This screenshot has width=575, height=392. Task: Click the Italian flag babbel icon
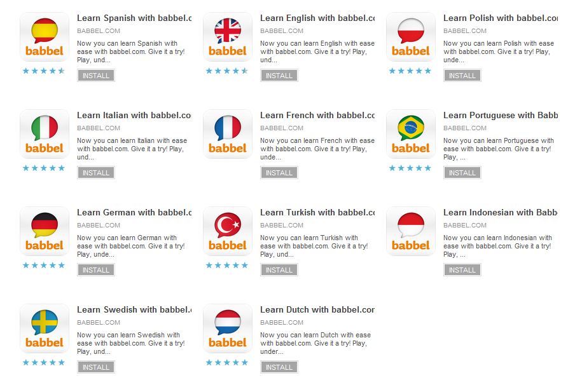pyautogui.click(x=44, y=134)
